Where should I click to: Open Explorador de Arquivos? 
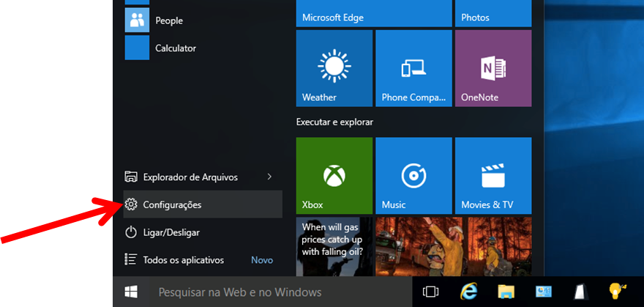point(203,177)
